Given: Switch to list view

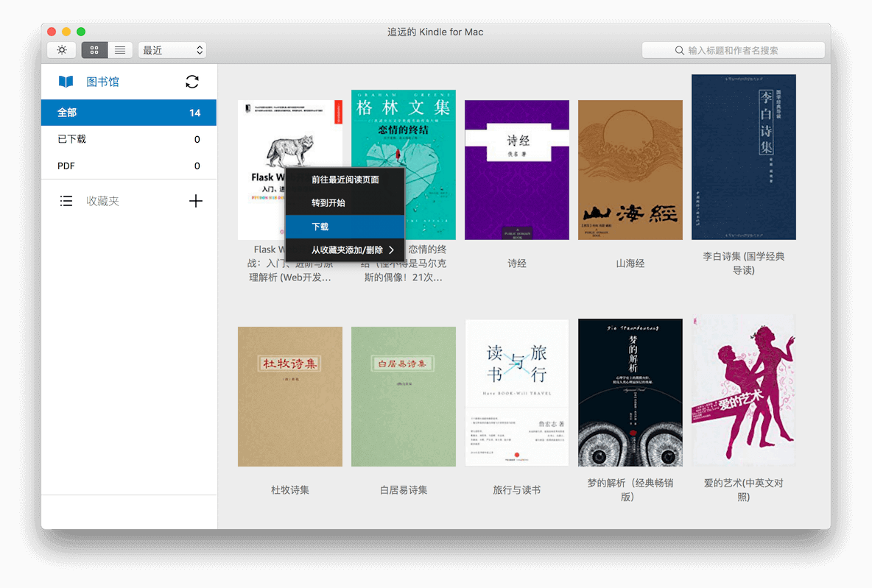Looking at the screenshot, I should [120, 50].
